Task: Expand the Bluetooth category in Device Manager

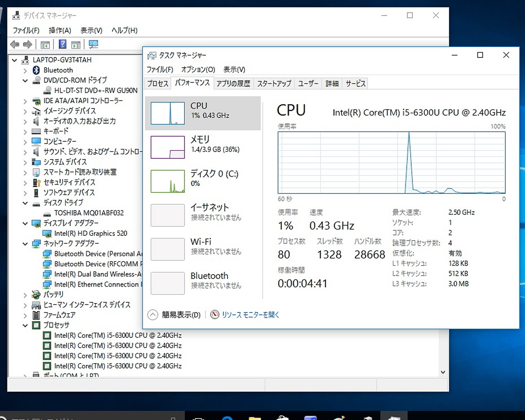Action: tap(25, 70)
